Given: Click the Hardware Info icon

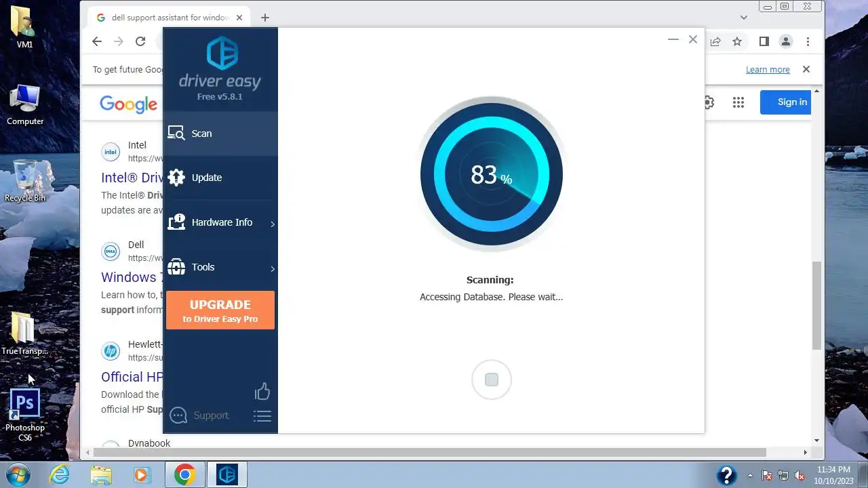Looking at the screenshot, I should (x=176, y=222).
